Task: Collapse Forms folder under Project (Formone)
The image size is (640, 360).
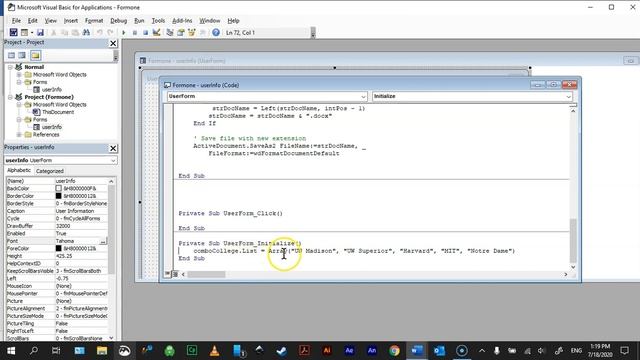Action: click(x=19, y=120)
